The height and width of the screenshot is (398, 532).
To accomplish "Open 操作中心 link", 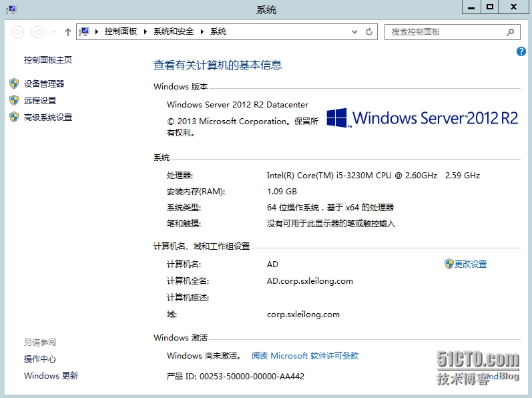I will click(x=39, y=359).
